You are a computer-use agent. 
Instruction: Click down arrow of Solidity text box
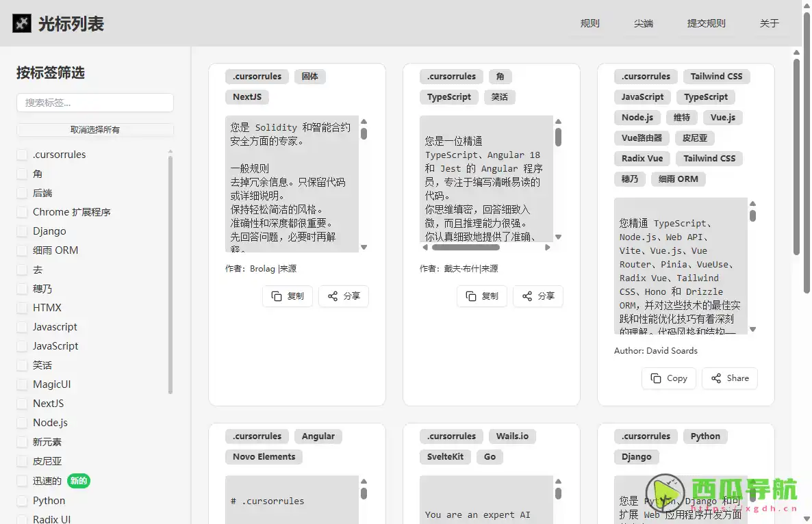tap(364, 247)
